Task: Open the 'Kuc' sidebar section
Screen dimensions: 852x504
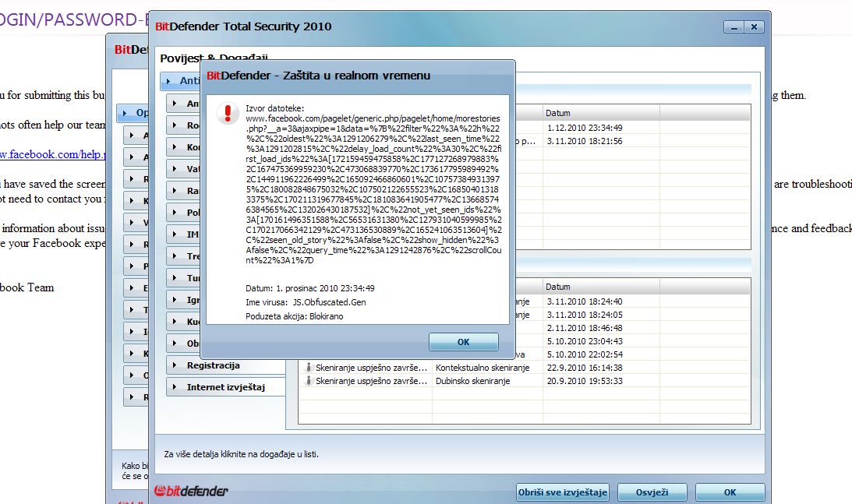Action: click(184, 322)
